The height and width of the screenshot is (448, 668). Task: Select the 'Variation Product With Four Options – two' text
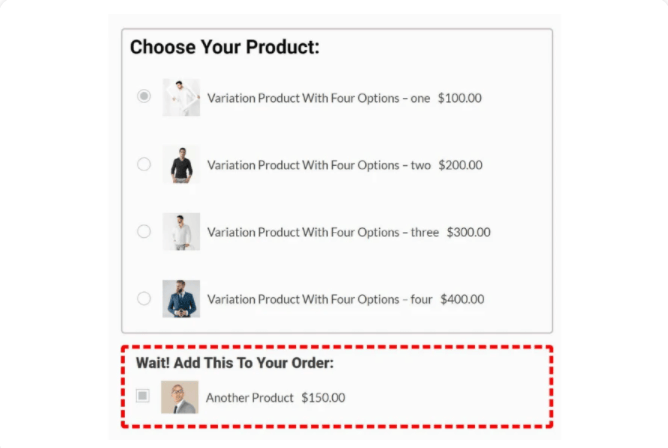(x=319, y=165)
